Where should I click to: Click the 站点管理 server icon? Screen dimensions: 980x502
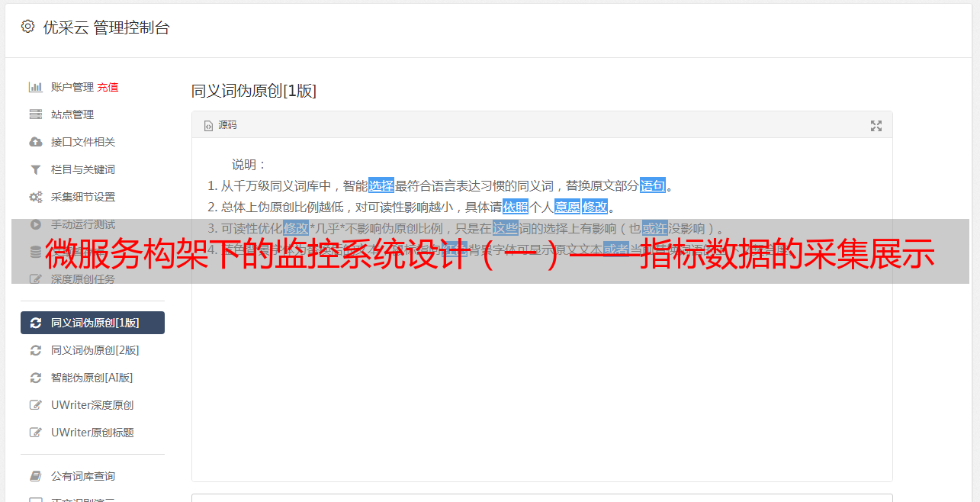tap(35, 114)
